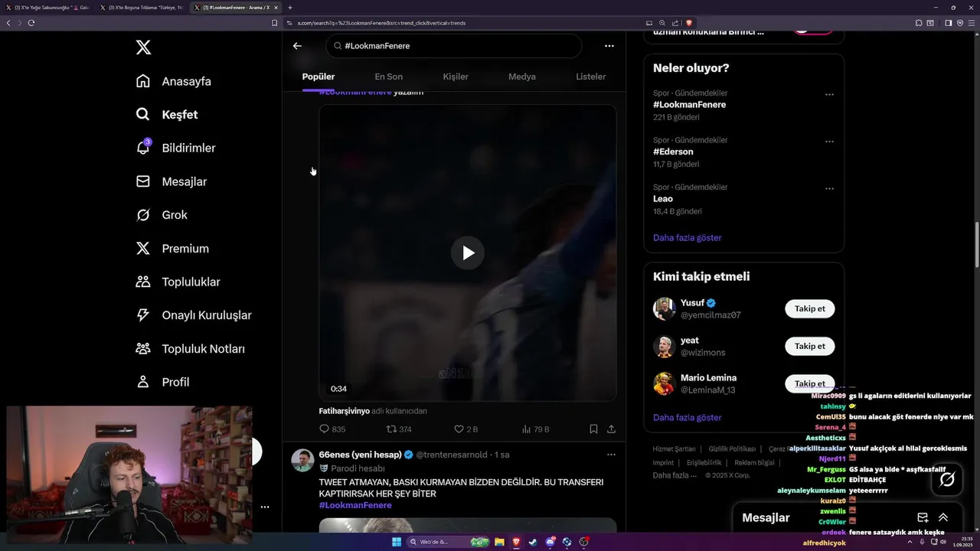This screenshot has width=980, height=551.
Task: Open the 66enes post options menu
Action: (x=611, y=455)
